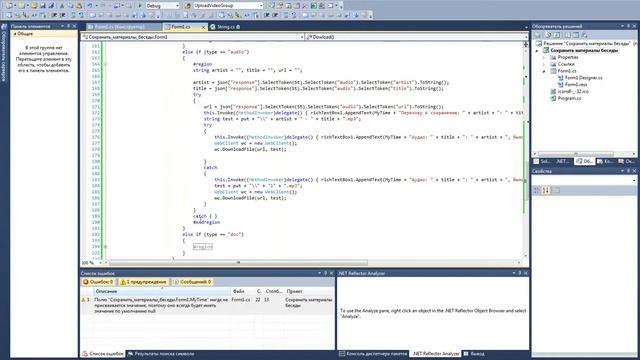Open the class selector Сохранить_материалы_беседы.Form1
640x360 pixels.
tap(193, 37)
